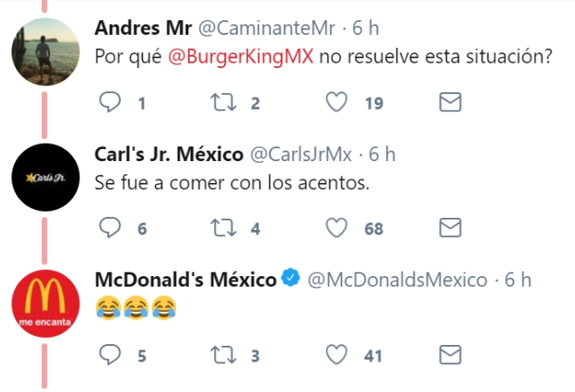
Task: Open the McDonald's México profile name
Action: [185, 280]
